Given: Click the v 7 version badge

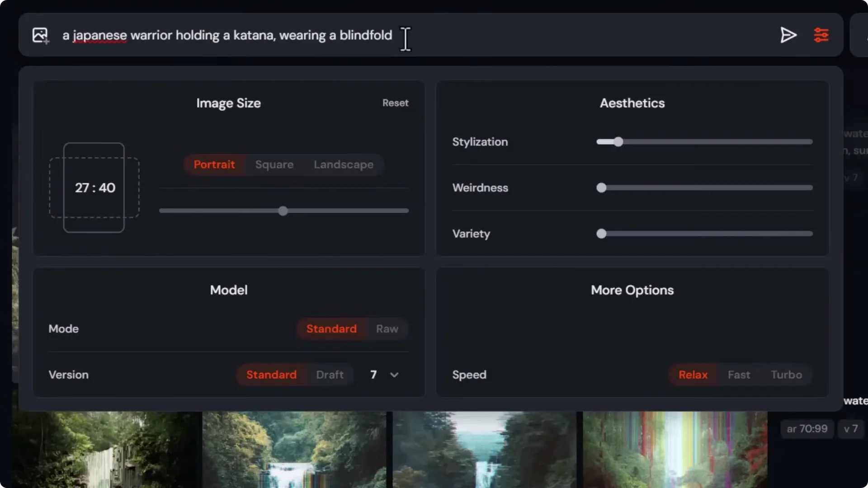Looking at the screenshot, I should (850, 429).
